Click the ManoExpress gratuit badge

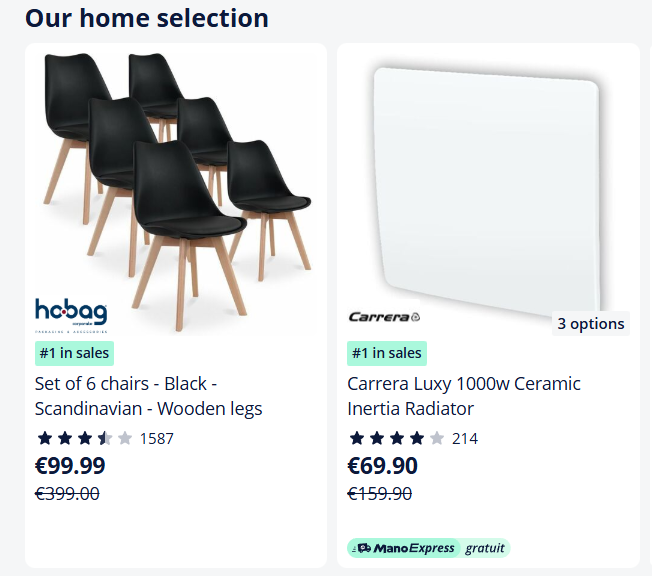click(428, 548)
